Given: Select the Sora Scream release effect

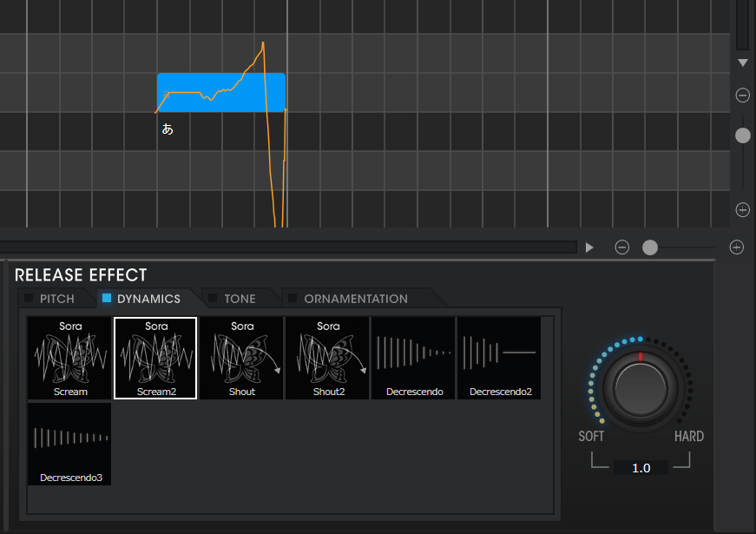Looking at the screenshot, I should (69, 358).
